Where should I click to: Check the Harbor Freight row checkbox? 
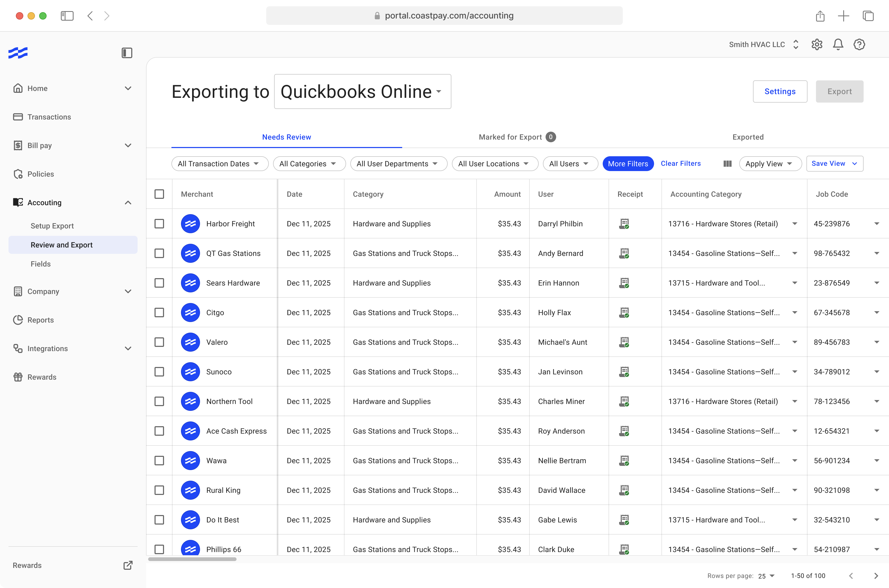coord(159,223)
